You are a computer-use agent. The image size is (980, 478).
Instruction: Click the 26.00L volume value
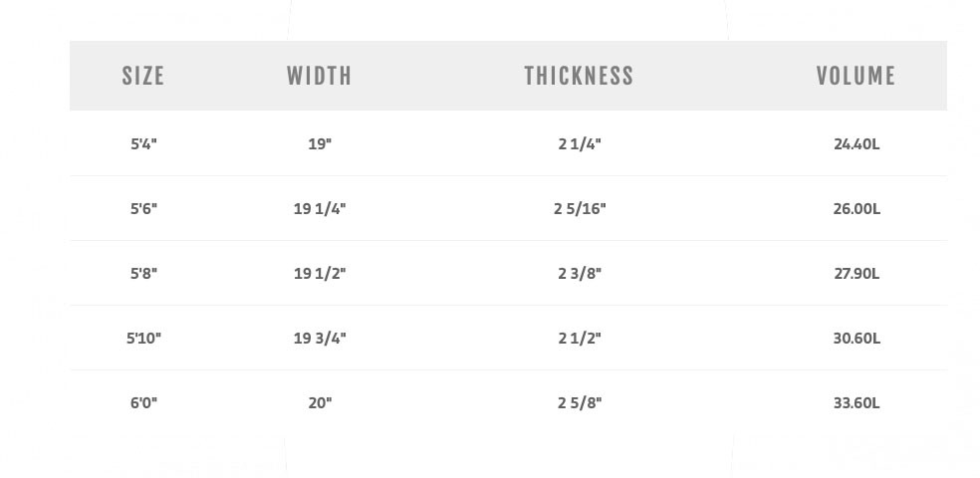pyautogui.click(x=857, y=208)
